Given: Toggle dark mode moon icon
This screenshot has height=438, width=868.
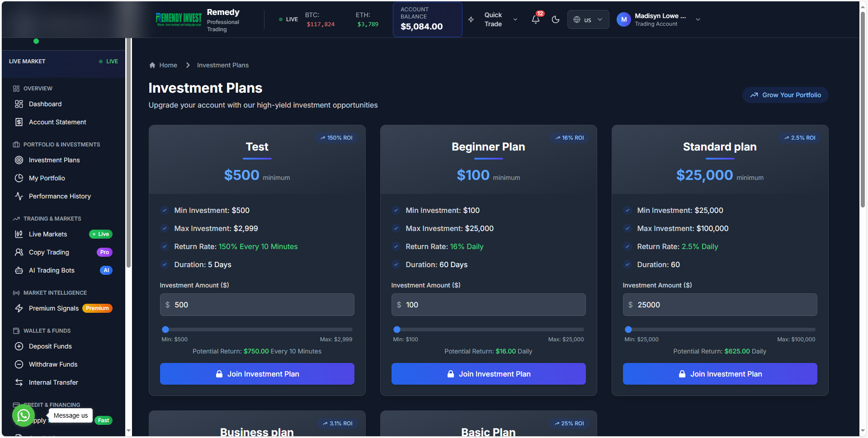Looking at the screenshot, I should (556, 19).
